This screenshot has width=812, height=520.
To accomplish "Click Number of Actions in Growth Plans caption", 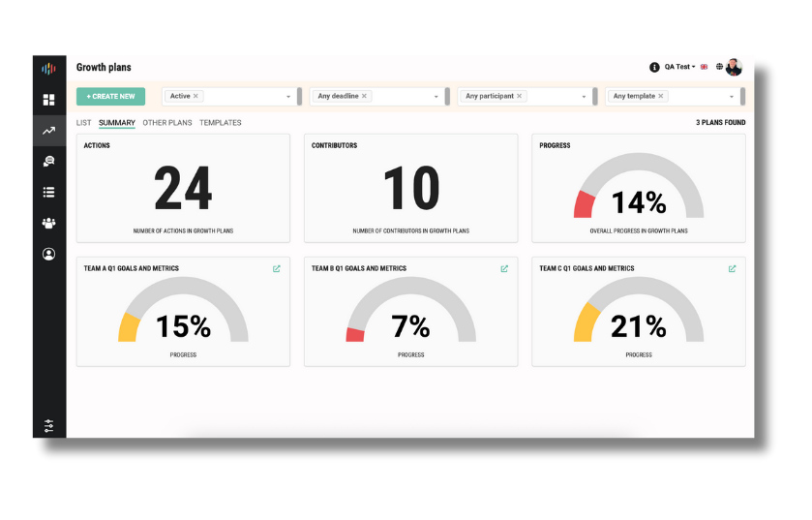I will coord(183,231).
